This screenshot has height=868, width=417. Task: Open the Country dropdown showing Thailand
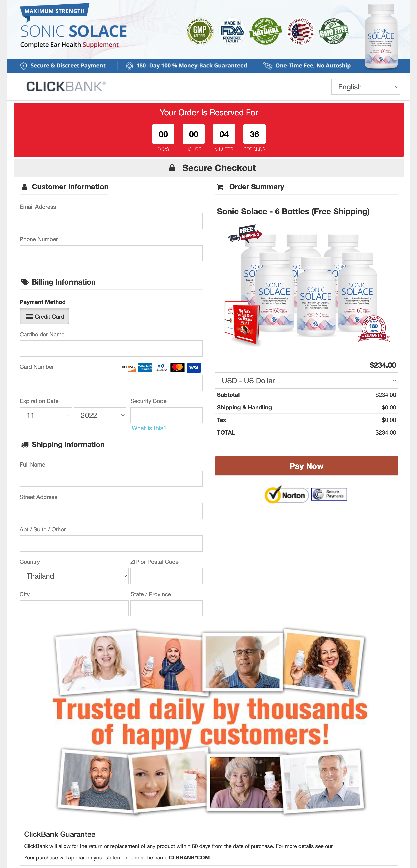coord(74,576)
